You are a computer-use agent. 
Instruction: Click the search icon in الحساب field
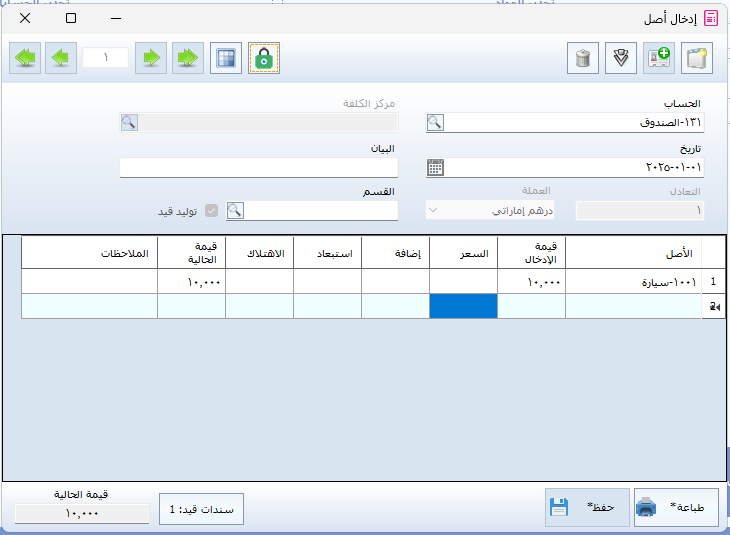click(435, 122)
